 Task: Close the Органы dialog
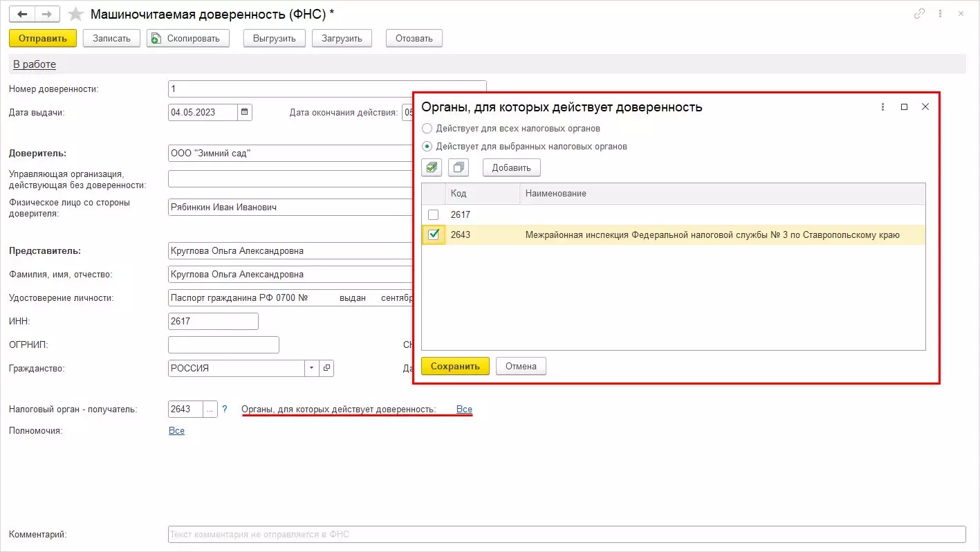[925, 107]
